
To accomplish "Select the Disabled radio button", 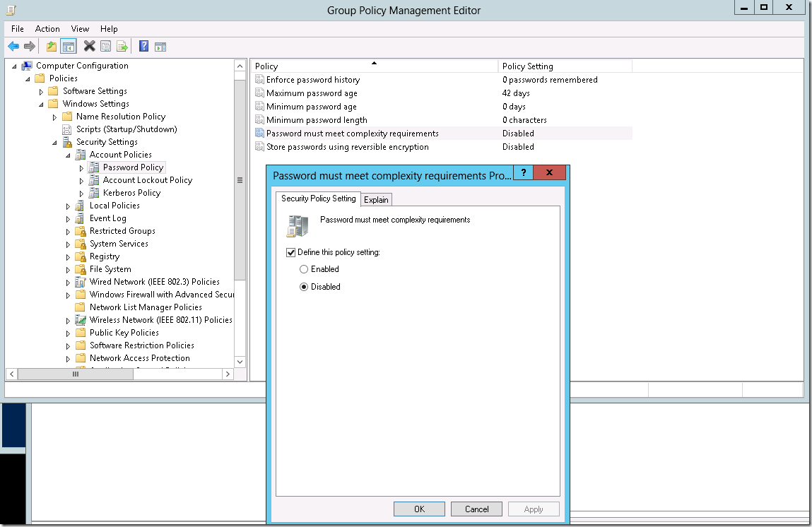I will tap(304, 287).
